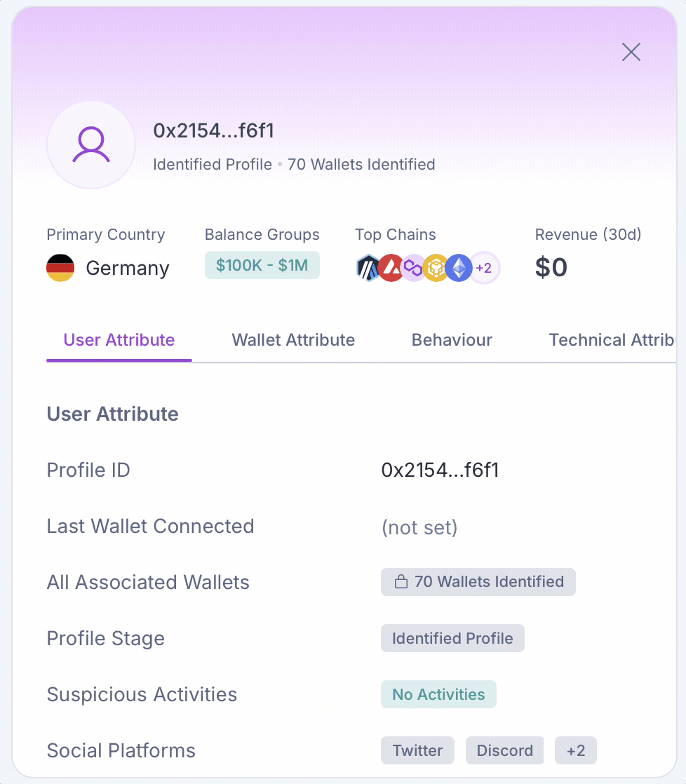Switch to the Wallet Attribute tab
This screenshot has height=784, width=686.
(293, 339)
